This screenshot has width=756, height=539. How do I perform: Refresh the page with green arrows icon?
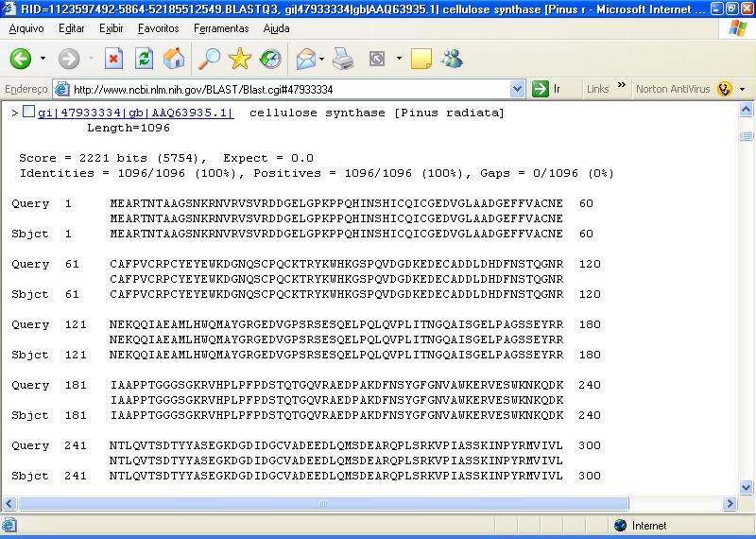pyautogui.click(x=144, y=59)
